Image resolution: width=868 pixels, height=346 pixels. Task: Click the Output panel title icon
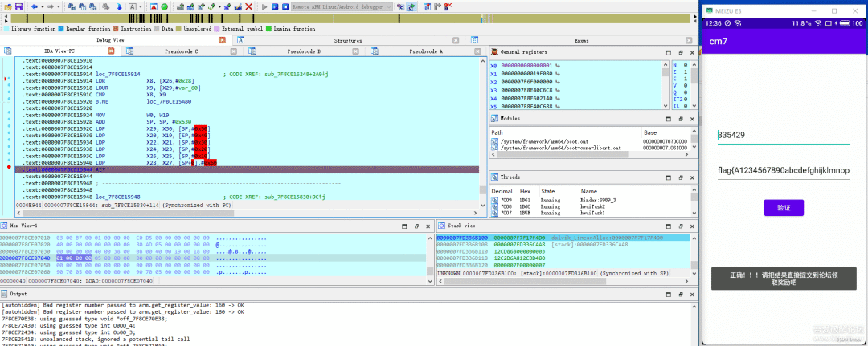pos(5,294)
